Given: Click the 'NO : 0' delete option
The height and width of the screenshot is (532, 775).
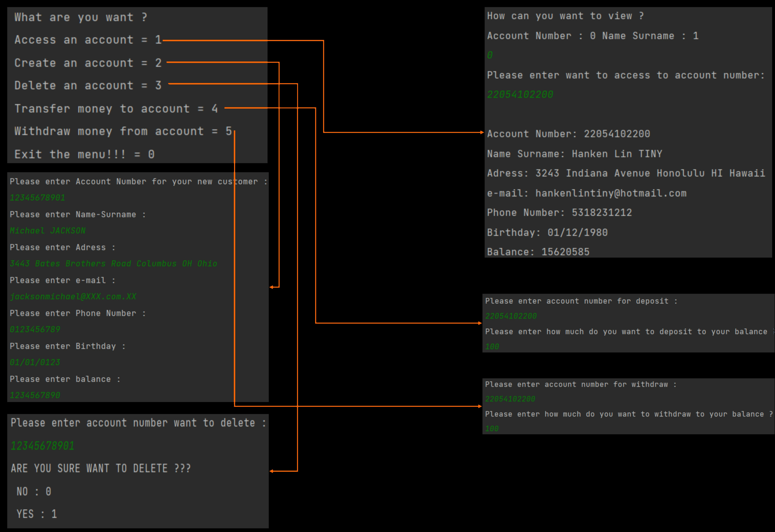Looking at the screenshot, I should [x=34, y=491].
